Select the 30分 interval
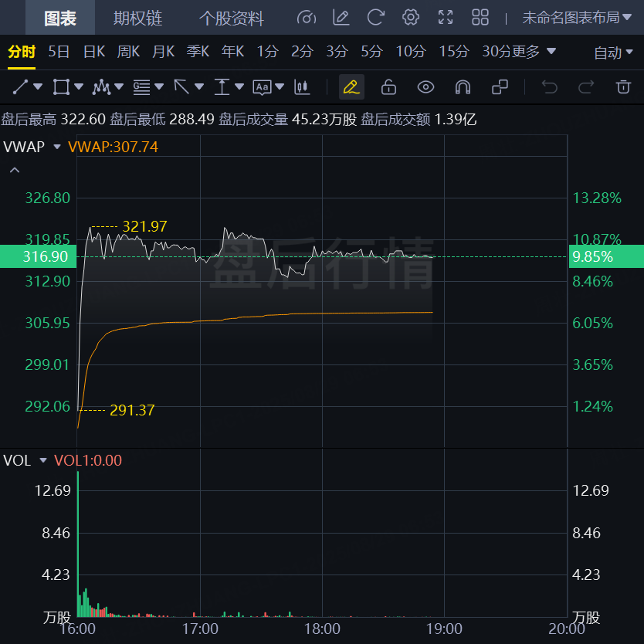This screenshot has width=644, height=644. coord(497,52)
